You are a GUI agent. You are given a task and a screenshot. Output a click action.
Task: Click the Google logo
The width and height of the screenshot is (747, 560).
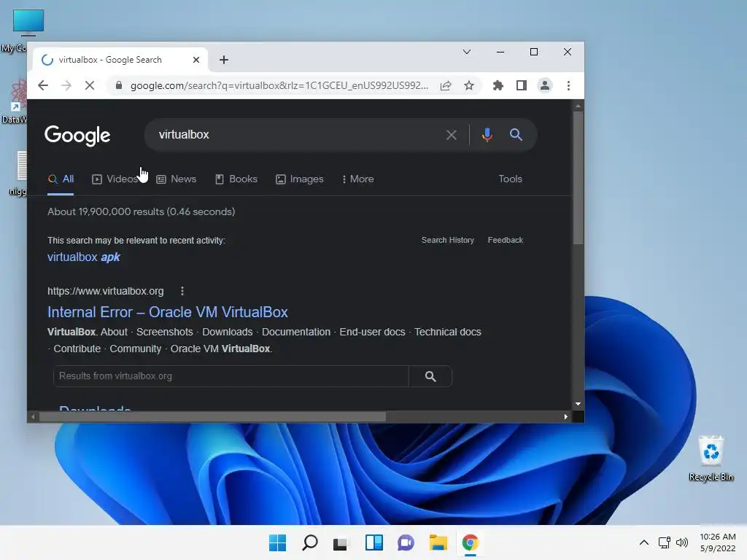click(77, 136)
